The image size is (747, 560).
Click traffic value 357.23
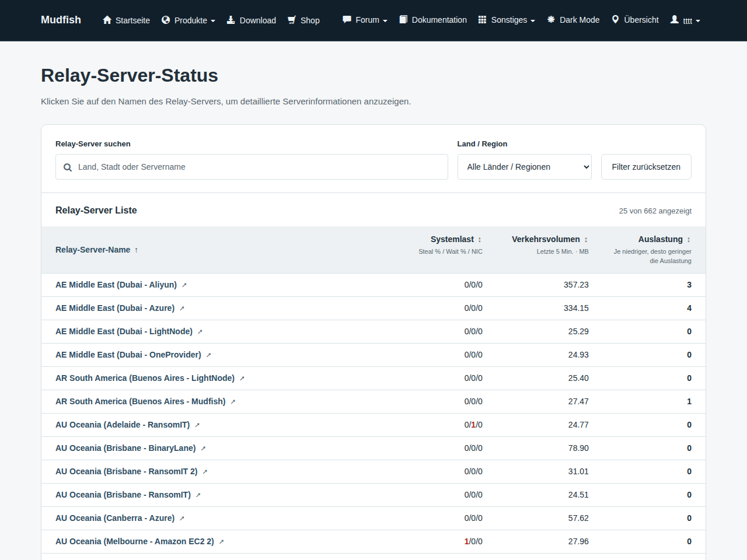[576, 285]
